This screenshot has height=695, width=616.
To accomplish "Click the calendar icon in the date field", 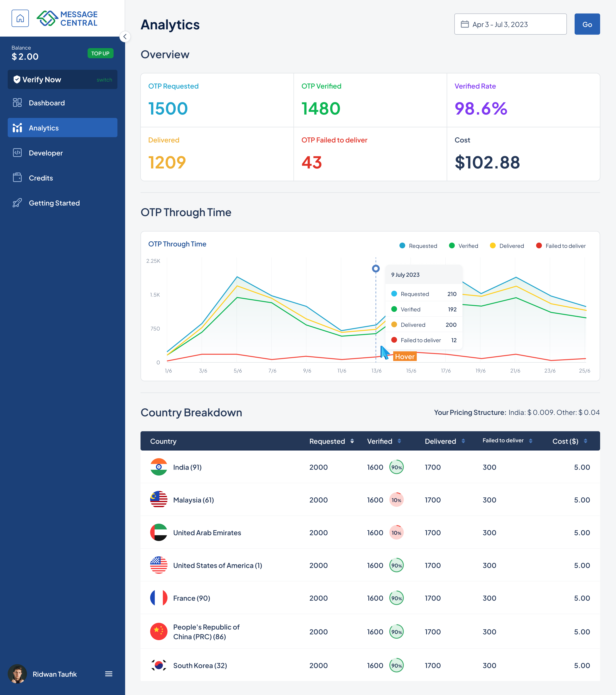I will click(465, 24).
